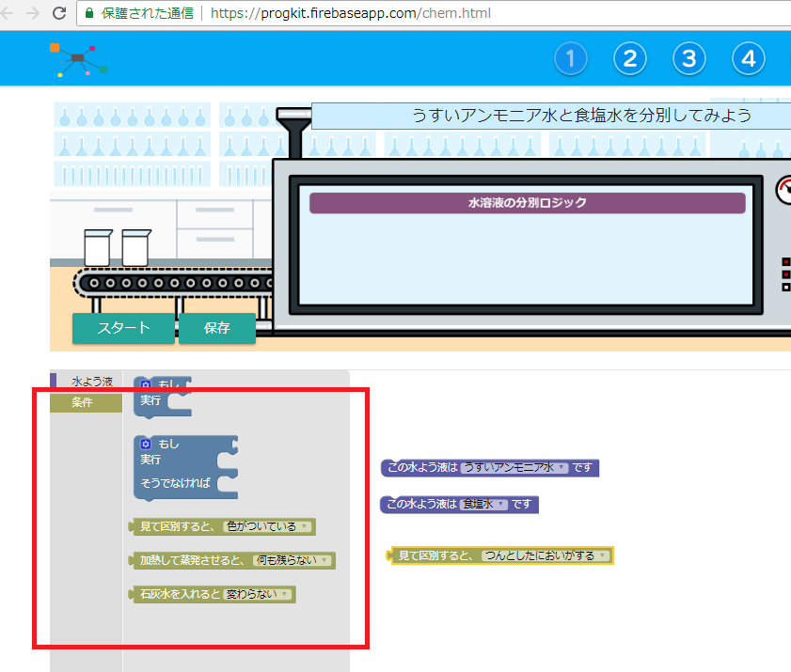The width and height of the screenshot is (791, 672).
Task: Open stage 3 circle button
Action: [x=689, y=58]
